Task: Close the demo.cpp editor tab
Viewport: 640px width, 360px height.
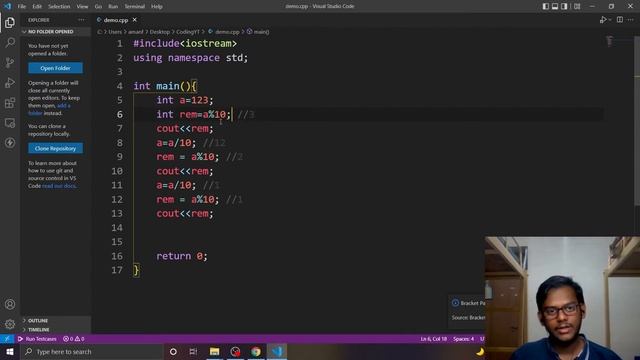Action: (135, 20)
